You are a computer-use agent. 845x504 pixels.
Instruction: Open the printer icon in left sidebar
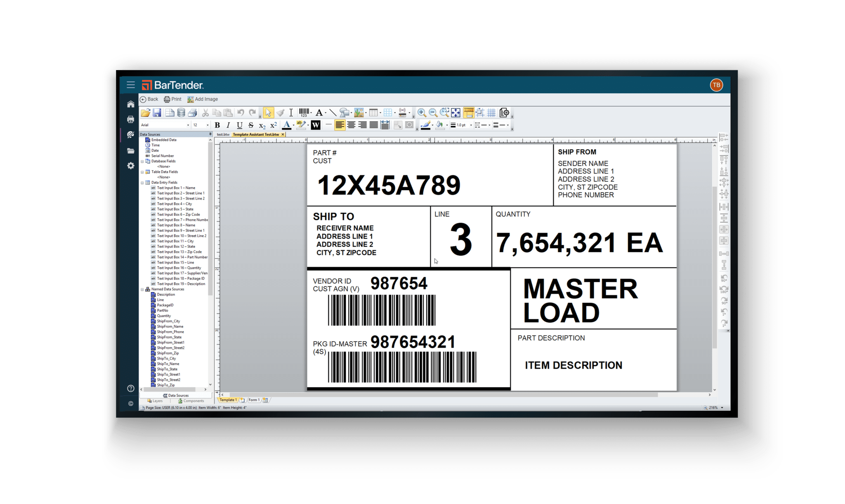[x=131, y=120]
